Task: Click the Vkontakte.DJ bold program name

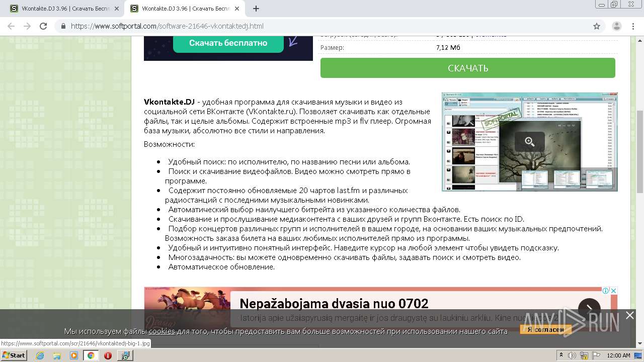Action: click(169, 102)
